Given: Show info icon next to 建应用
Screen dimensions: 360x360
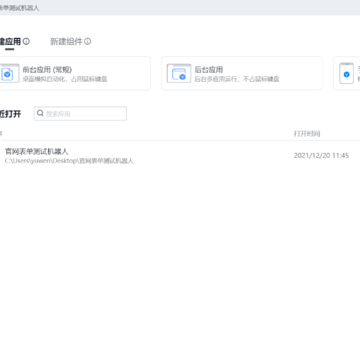Looking at the screenshot, I should (26, 41).
